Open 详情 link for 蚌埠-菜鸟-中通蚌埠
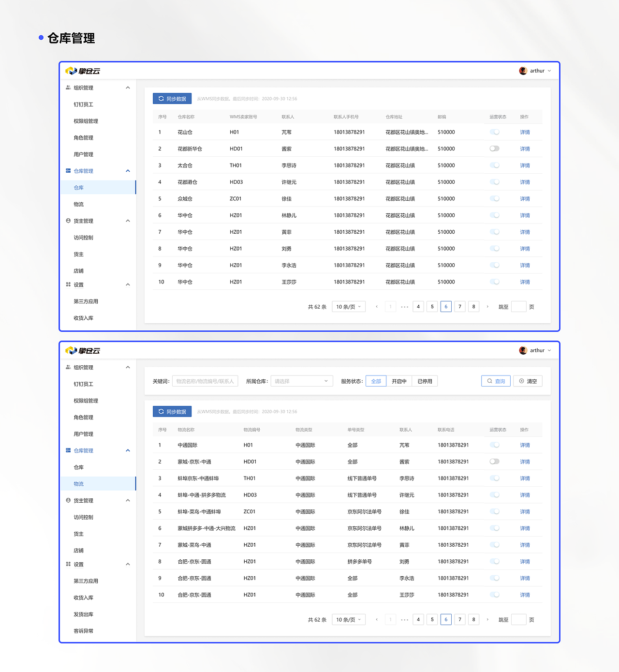The height and width of the screenshot is (672, 619). [x=525, y=511]
